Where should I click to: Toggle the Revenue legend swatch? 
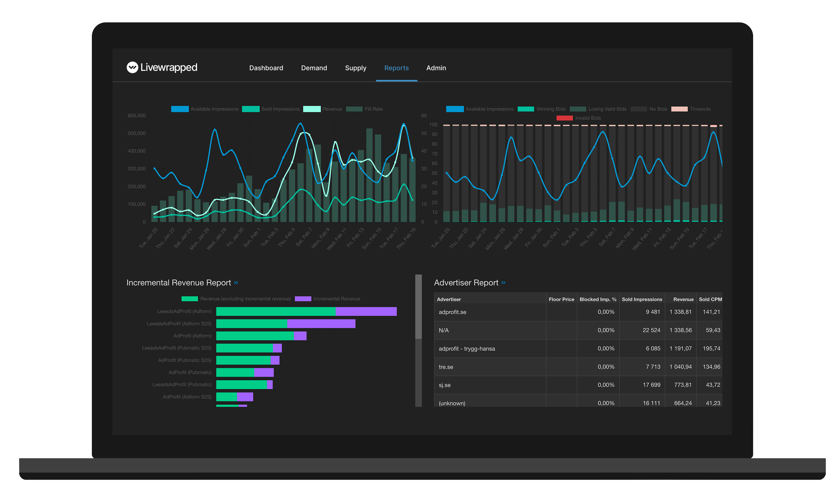[311, 109]
